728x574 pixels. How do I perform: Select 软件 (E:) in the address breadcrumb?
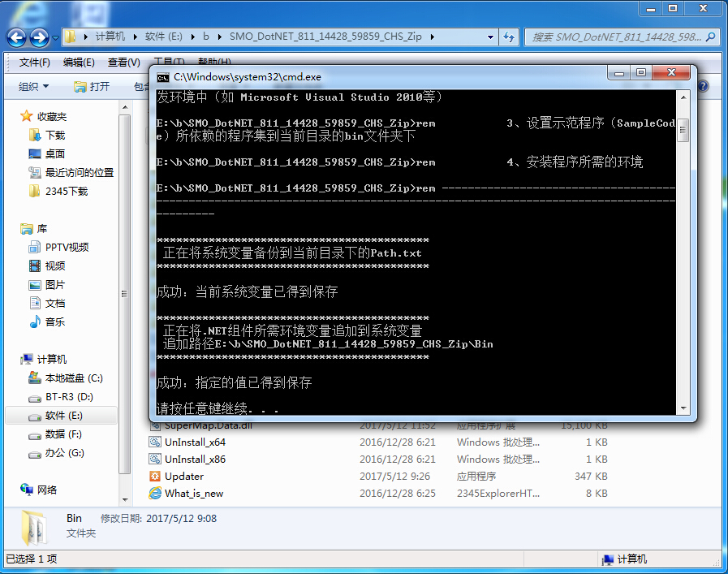(163, 37)
